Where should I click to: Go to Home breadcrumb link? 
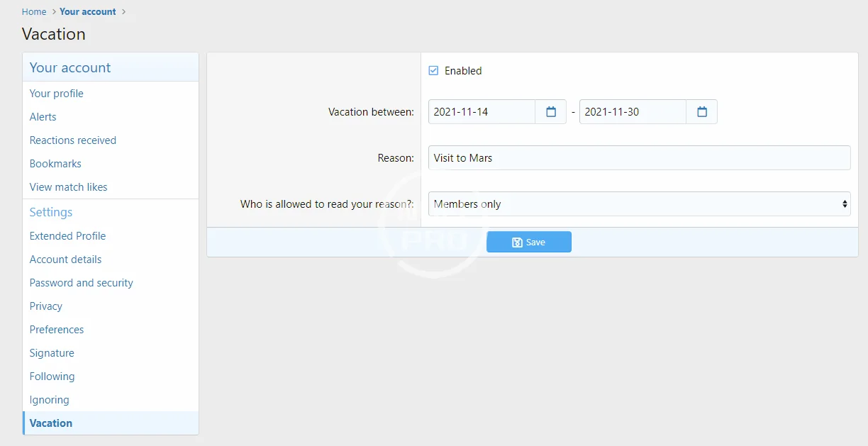(x=34, y=12)
